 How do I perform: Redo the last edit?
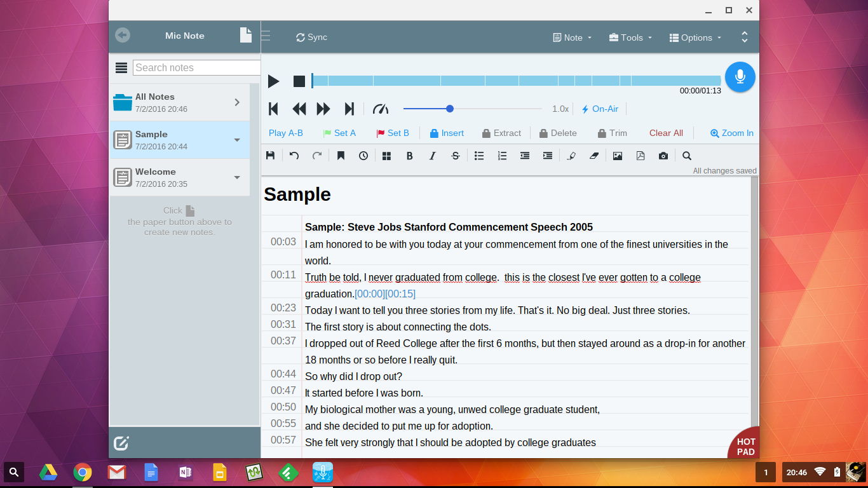[317, 156]
